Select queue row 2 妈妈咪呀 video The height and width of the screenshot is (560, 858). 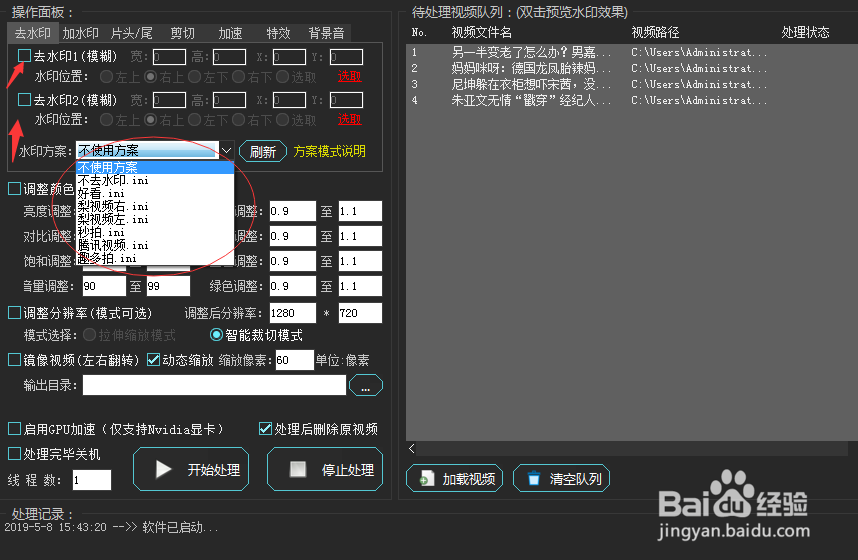pyautogui.click(x=632, y=68)
